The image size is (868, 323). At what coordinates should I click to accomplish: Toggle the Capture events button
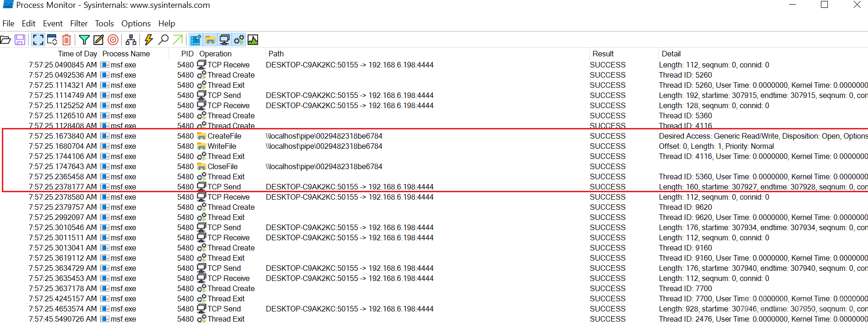pyautogui.click(x=38, y=40)
